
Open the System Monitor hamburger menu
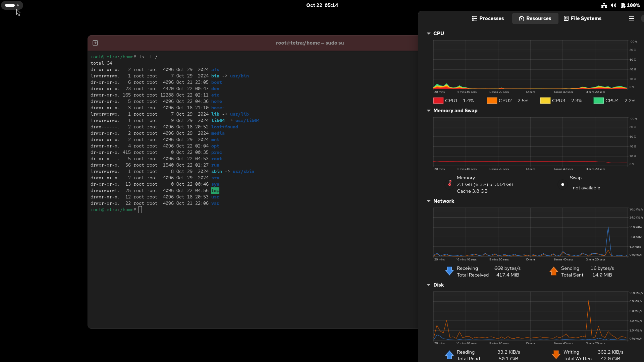tap(631, 18)
